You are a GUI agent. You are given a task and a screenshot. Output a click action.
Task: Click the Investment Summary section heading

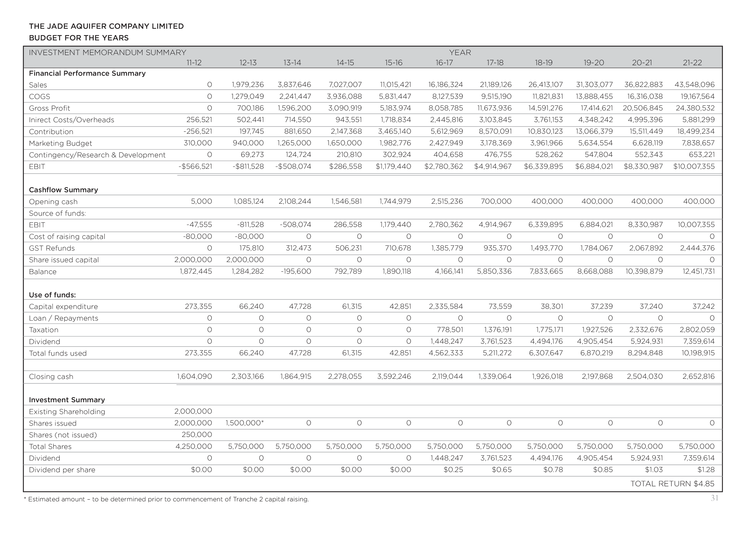[67, 400]
